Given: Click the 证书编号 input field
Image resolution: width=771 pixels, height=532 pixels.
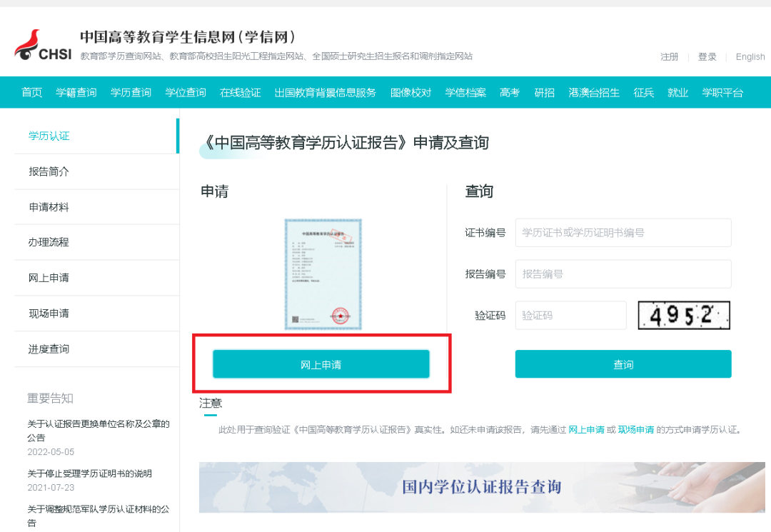Looking at the screenshot, I should 623,233.
